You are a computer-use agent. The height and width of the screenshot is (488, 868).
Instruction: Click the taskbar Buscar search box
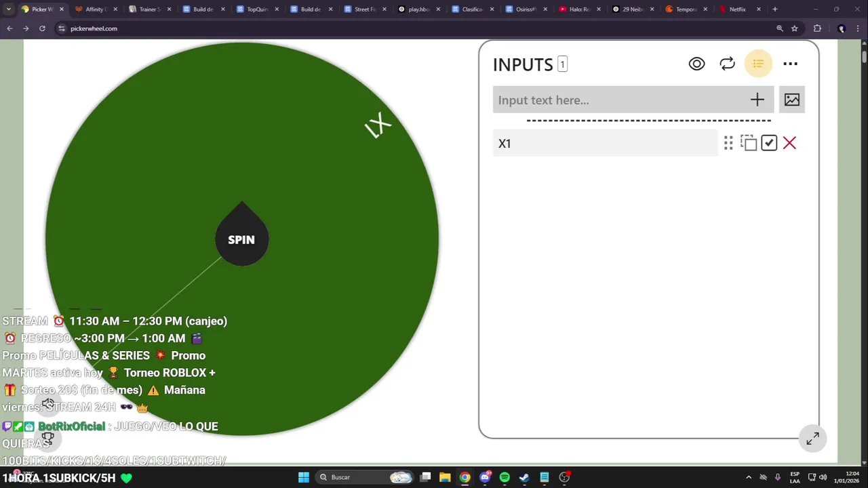coord(366,477)
